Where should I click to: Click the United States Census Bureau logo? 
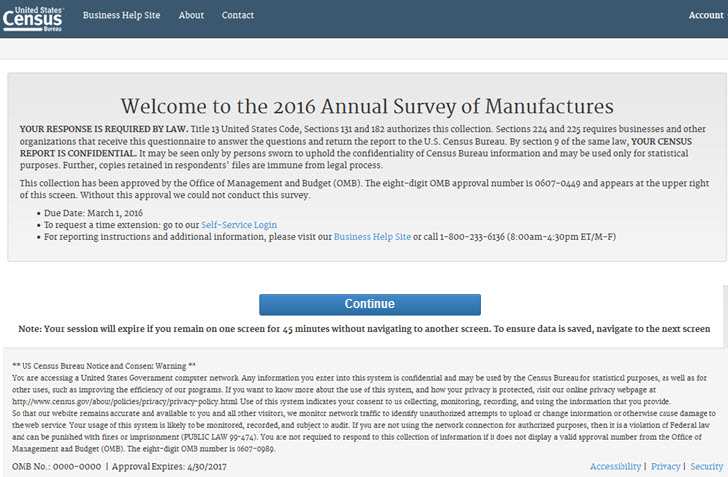tap(32, 19)
